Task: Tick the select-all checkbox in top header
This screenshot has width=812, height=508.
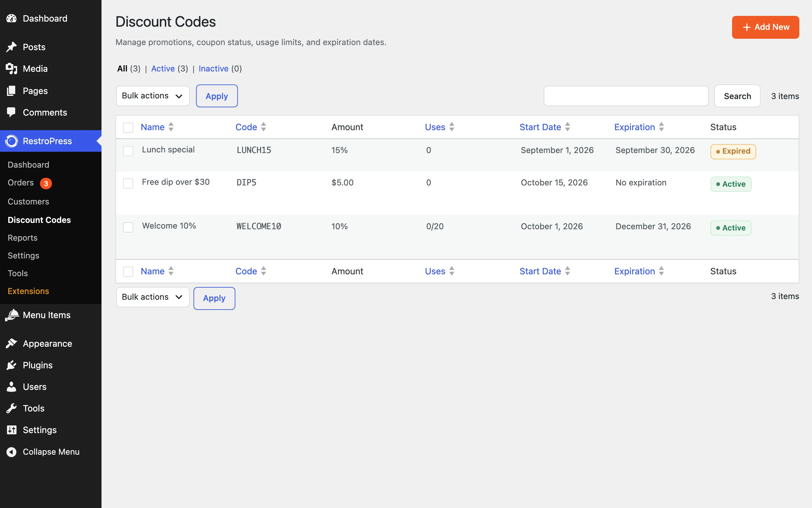Action: click(128, 128)
